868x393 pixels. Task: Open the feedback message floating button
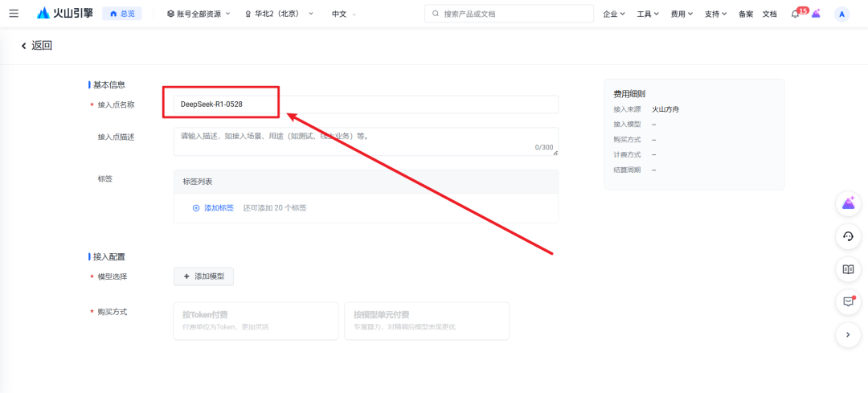point(848,301)
